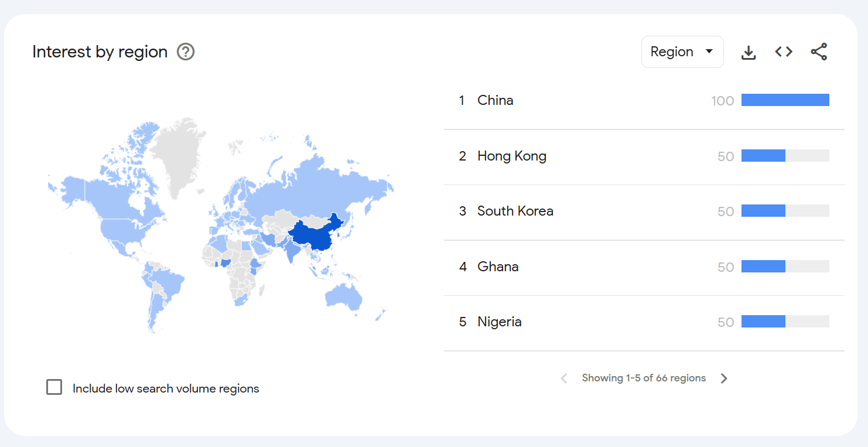Download the region data as CSV
This screenshot has height=447, width=868.
coord(749,52)
